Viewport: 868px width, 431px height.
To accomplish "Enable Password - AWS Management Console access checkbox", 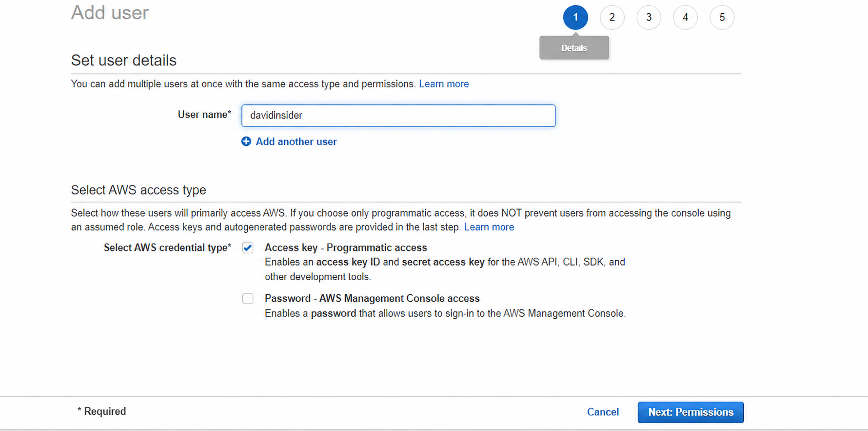I will point(248,299).
